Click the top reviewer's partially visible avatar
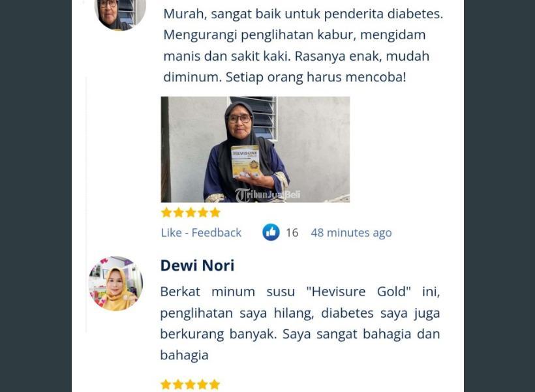This screenshot has height=392, width=535. tap(120, 14)
